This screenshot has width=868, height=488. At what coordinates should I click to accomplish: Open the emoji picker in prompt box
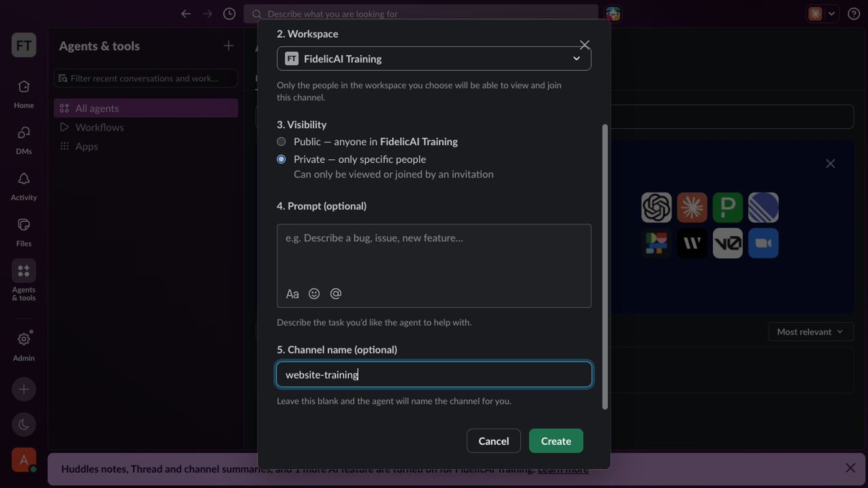tap(314, 294)
